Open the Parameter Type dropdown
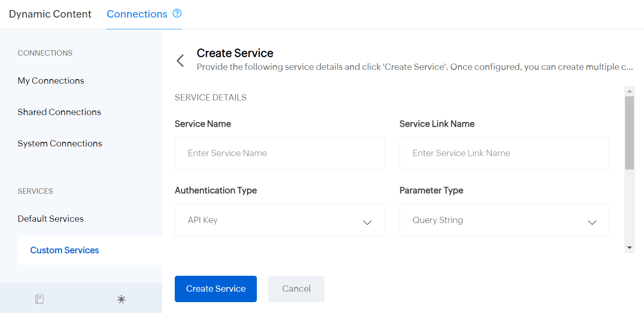Screen dimensions: 644x313 (504, 220)
